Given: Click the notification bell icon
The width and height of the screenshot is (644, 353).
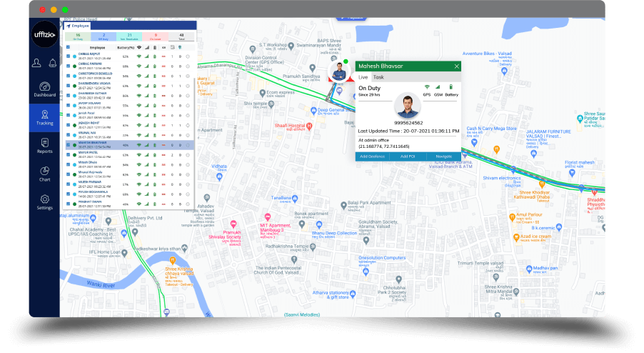Looking at the screenshot, I should [52, 63].
